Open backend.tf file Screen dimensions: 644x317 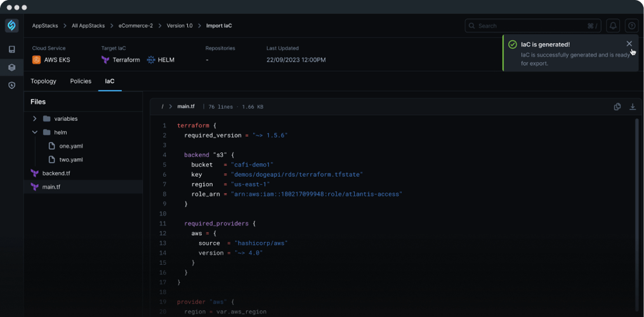point(56,173)
